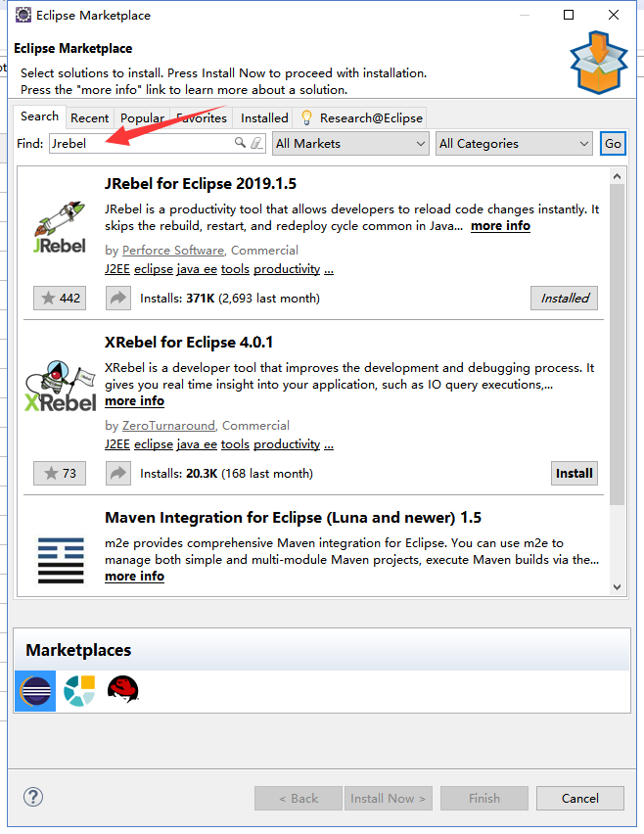Open more info link for Maven Integration
The height and width of the screenshot is (834, 644).
click(x=134, y=576)
